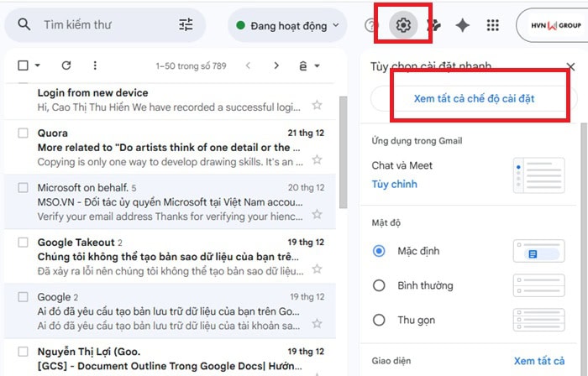The height and width of the screenshot is (376, 588).
Task: Open the Settings gear icon
Action: (403, 25)
